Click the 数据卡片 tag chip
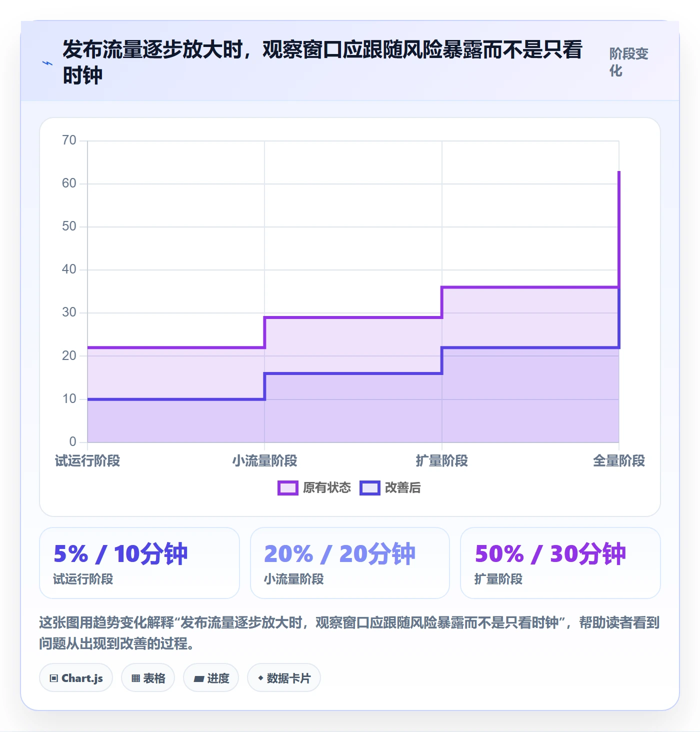This screenshot has height=732, width=700. (284, 678)
